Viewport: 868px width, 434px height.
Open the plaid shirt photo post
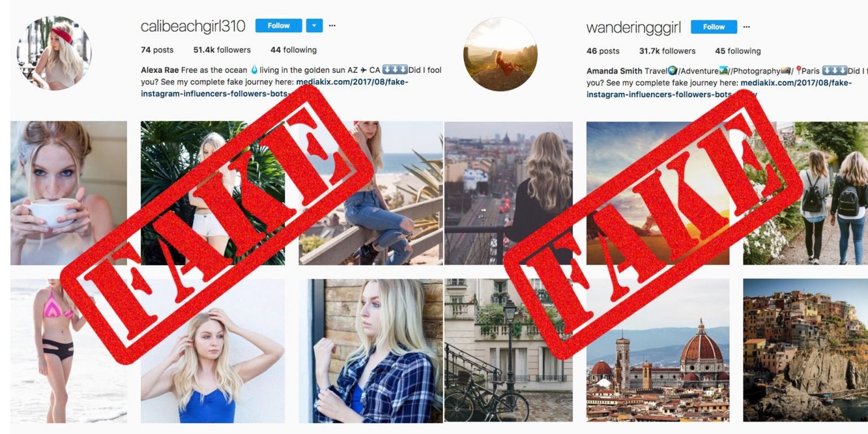[371, 350]
